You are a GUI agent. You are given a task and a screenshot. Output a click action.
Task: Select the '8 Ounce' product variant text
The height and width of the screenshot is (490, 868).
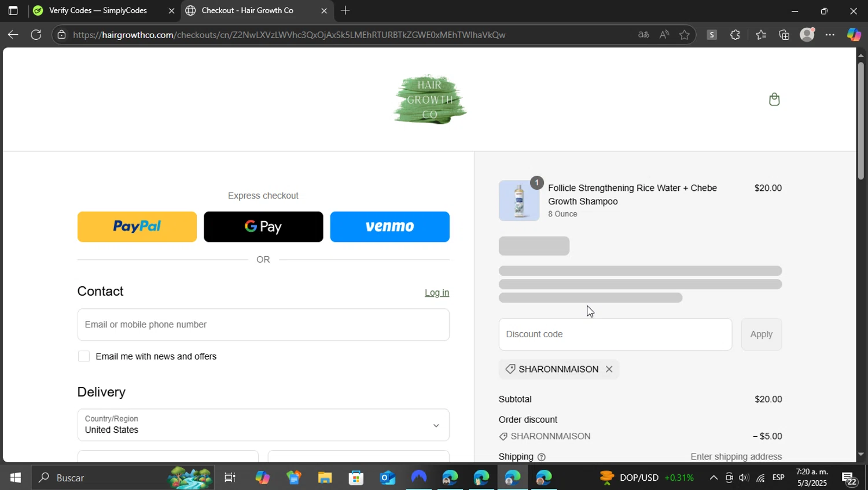pyautogui.click(x=562, y=214)
